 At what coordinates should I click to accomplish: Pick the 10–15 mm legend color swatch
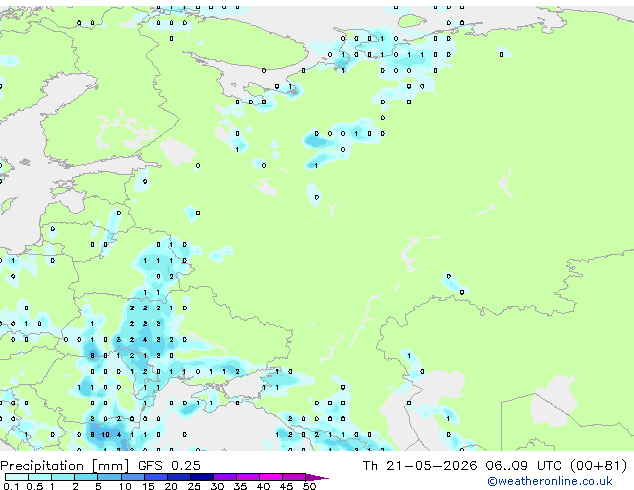132,477
